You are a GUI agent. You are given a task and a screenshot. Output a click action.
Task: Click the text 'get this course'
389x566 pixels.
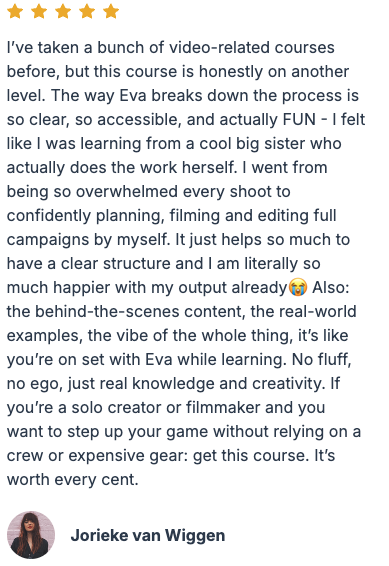click(x=250, y=456)
